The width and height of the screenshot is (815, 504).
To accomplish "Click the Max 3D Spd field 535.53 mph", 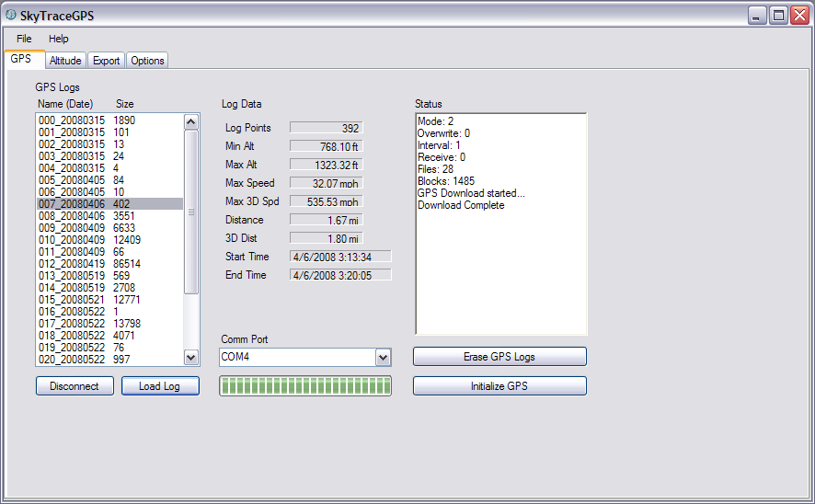I will [x=327, y=201].
